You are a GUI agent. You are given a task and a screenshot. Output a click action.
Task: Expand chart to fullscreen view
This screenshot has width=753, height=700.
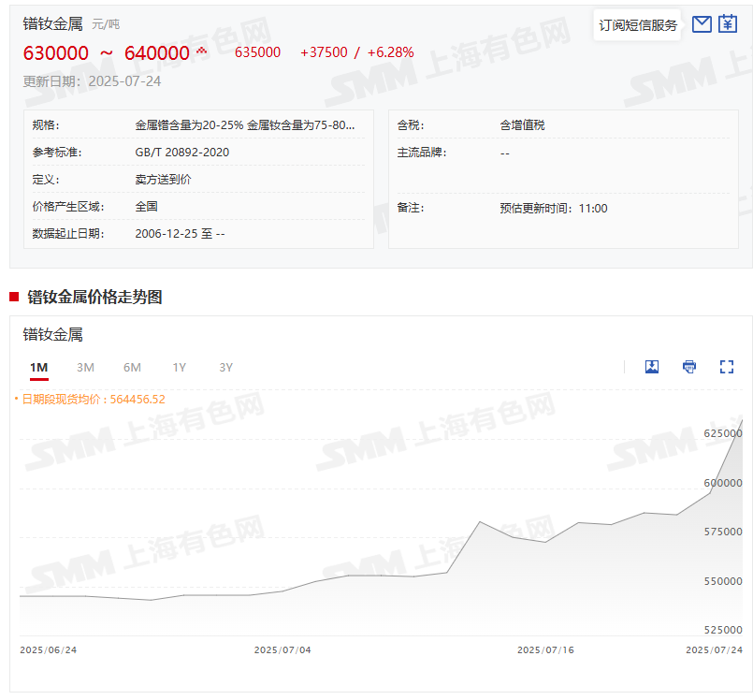coord(727,367)
